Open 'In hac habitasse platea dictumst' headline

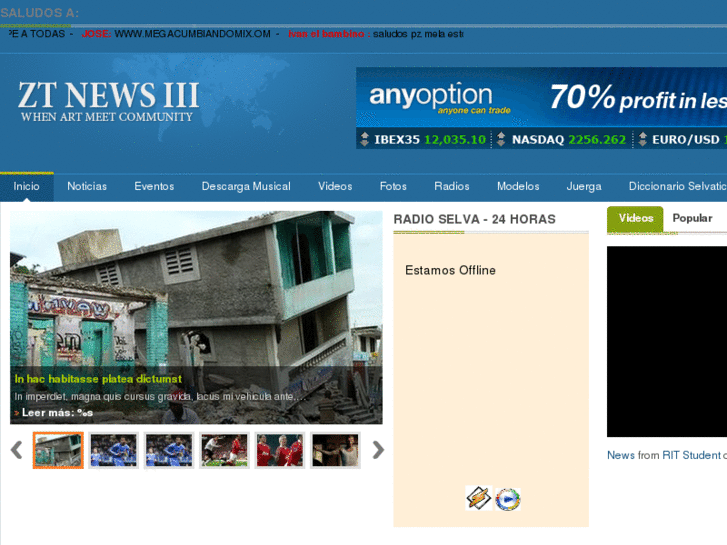coord(98,379)
